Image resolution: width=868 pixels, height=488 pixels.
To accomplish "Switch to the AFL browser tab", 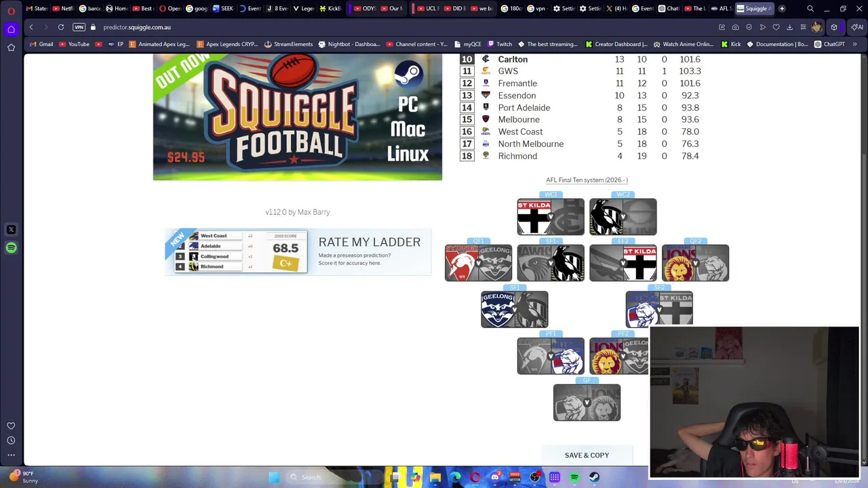I will click(x=721, y=9).
